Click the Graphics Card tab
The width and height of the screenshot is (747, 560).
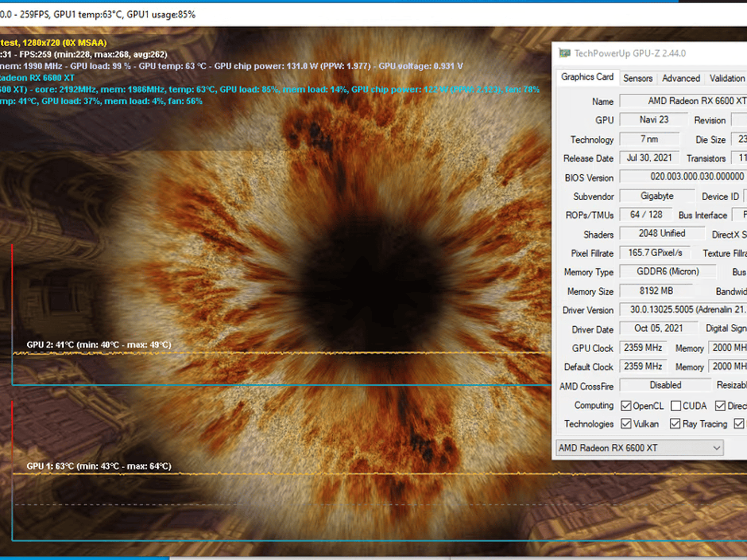coord(587,77)
